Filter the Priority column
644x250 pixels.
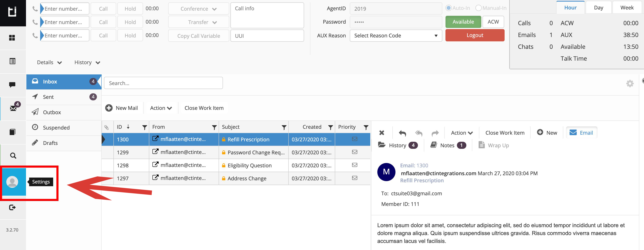[x=366, y=128]
